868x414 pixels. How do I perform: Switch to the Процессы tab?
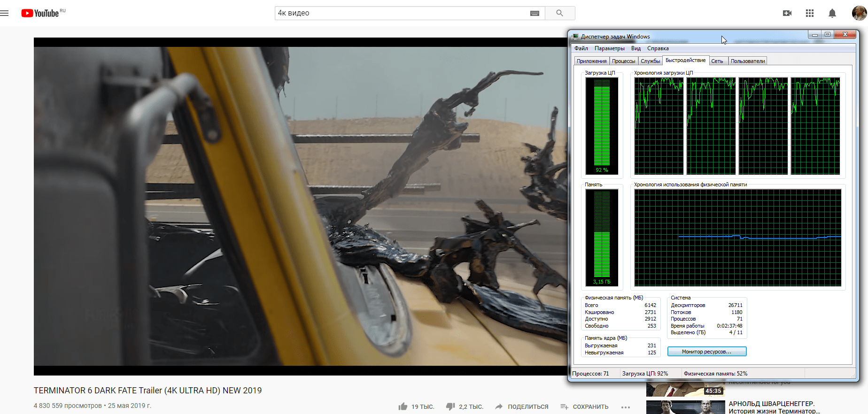tap(623, 61)
